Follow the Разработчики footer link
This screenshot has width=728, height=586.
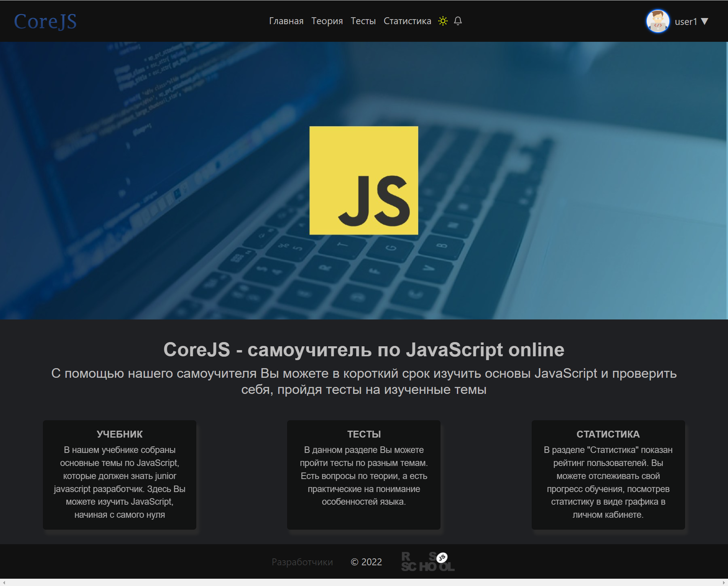click(x=302, y=562)
